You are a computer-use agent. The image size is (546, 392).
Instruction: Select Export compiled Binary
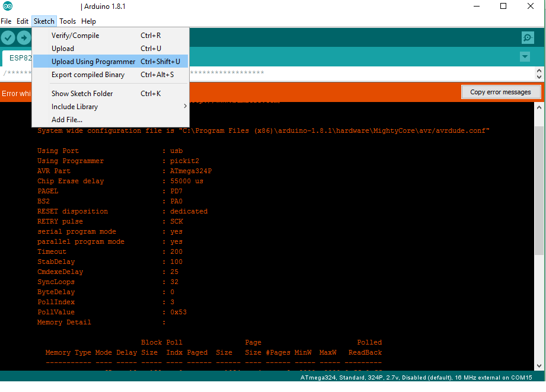111,75
